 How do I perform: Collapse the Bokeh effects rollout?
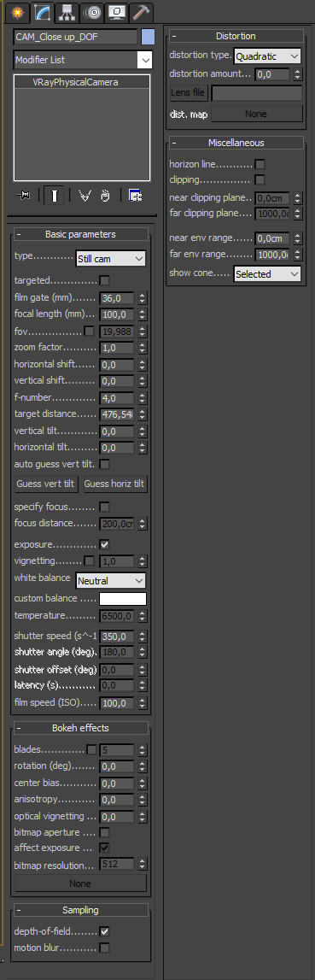[80, 728]
